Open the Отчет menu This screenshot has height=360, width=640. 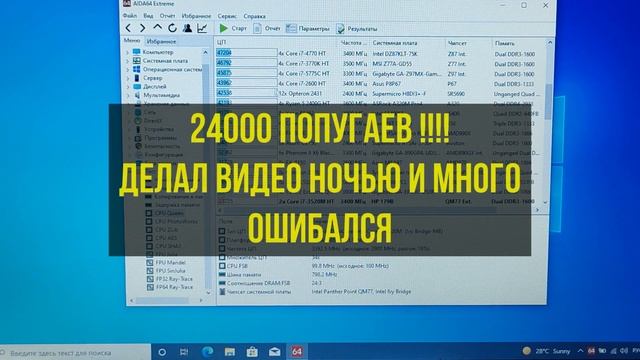pyautogui.click(x=167, y=16)
